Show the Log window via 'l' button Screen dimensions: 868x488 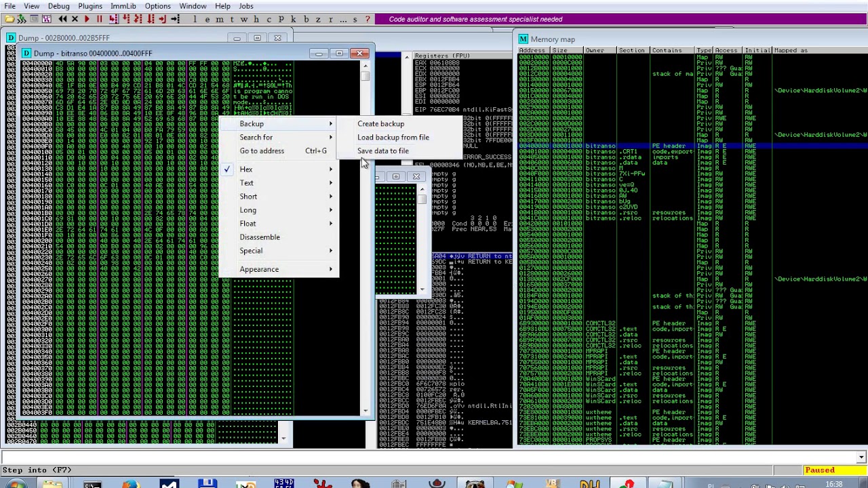coord(195,19)
